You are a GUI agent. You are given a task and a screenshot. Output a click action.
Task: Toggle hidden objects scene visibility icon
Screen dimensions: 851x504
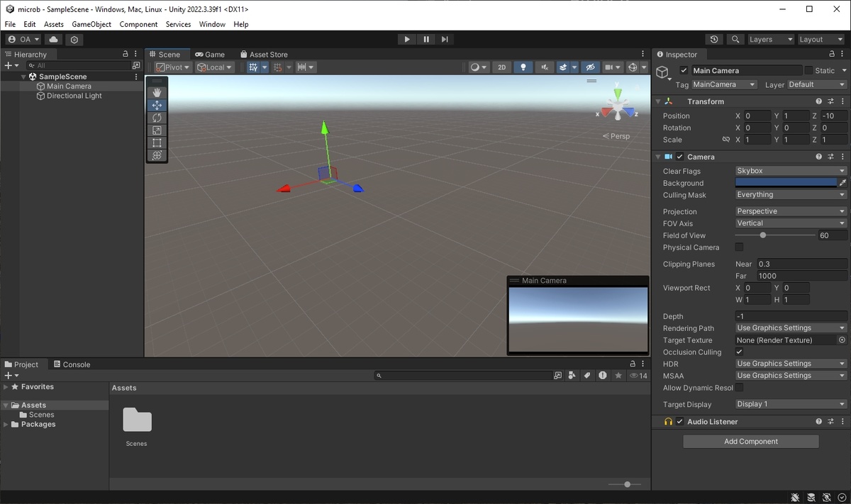pos(589,67)
